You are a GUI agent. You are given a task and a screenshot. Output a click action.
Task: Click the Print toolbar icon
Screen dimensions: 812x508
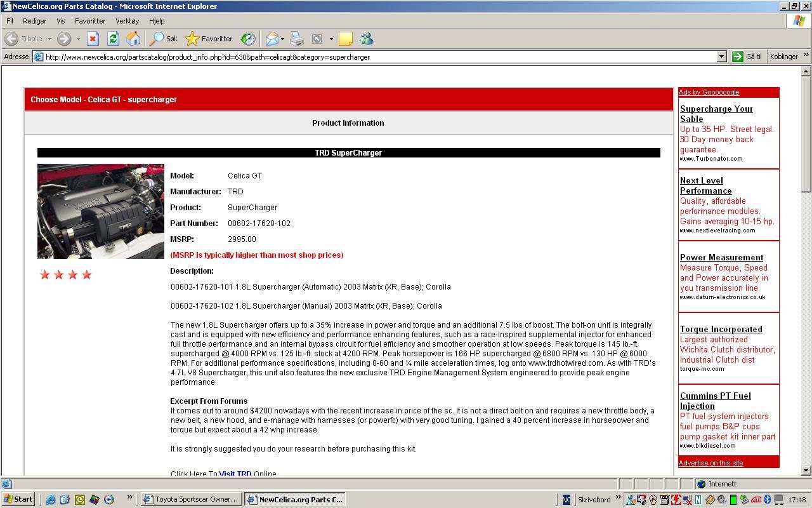coord(297,39)
